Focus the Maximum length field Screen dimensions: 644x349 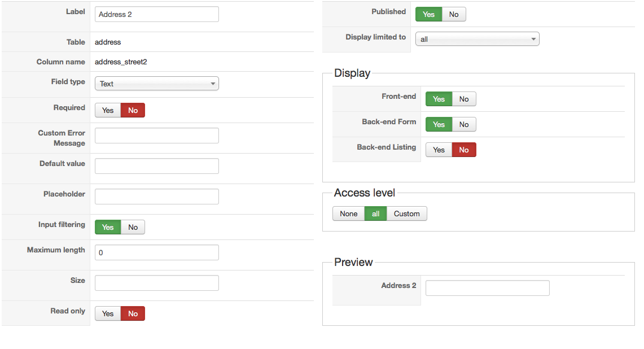[156, 252]
